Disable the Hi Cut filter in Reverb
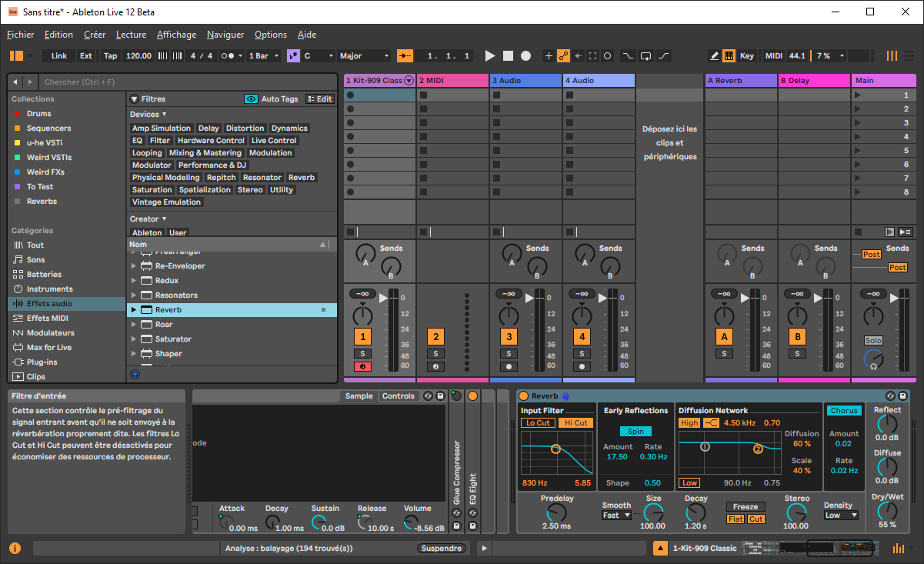The image size is (924, 564). point(575,423)
